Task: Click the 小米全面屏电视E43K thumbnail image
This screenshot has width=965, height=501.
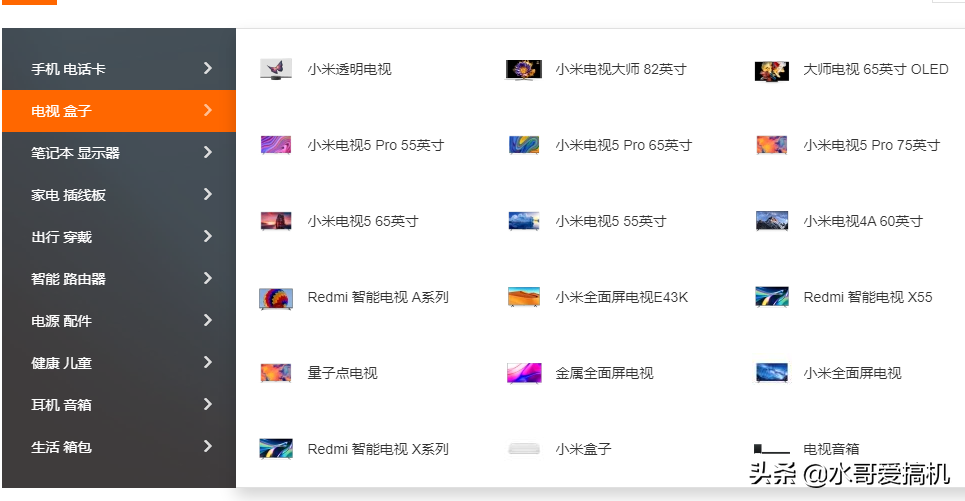Action: point(524,297)
